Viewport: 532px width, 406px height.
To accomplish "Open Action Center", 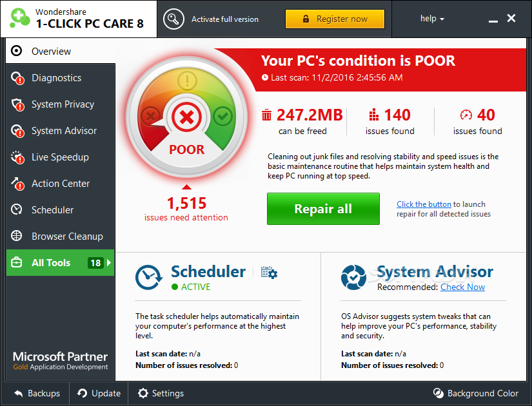I will coord(61,184).
